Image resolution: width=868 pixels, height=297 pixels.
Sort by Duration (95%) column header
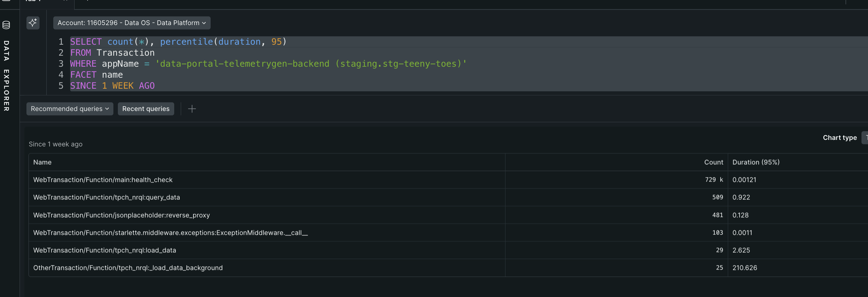tap(756, 162)
